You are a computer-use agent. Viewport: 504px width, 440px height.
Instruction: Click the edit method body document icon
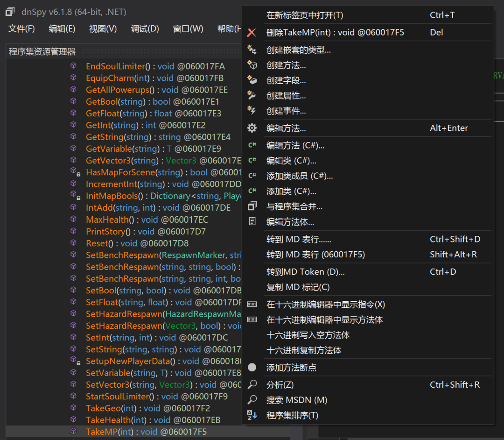pyautogui.click(x=252, y=221)
